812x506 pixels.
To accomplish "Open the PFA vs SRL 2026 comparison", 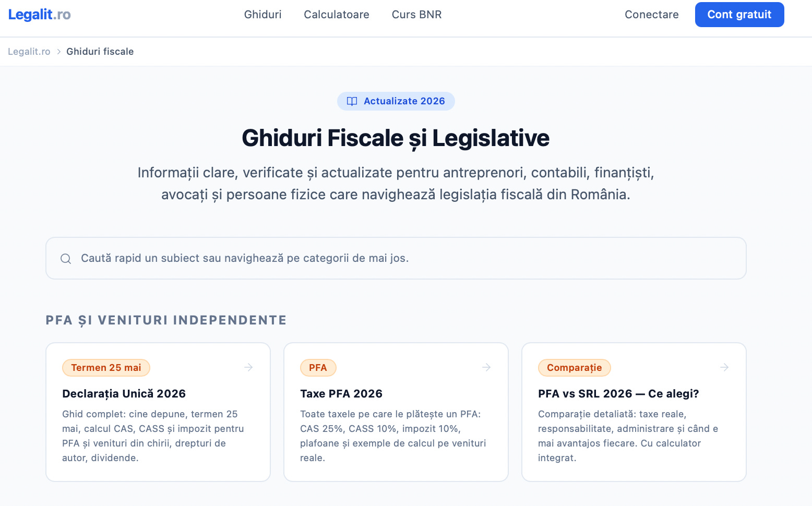I will tap(618, 394).
